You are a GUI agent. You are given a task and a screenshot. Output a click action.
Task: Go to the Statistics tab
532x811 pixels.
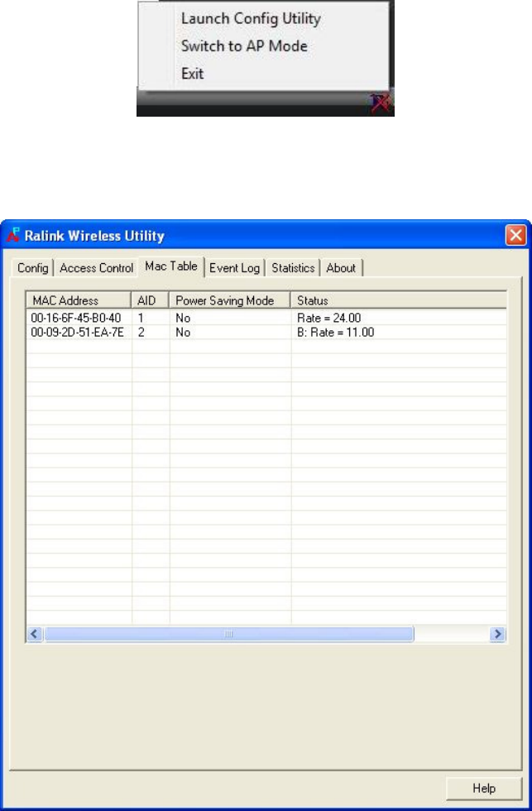point(293,268)
